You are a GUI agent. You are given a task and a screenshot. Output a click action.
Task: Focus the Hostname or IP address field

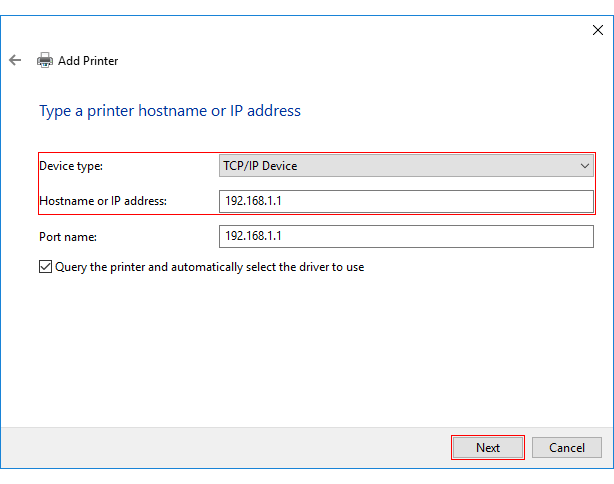tap(406, 201)
